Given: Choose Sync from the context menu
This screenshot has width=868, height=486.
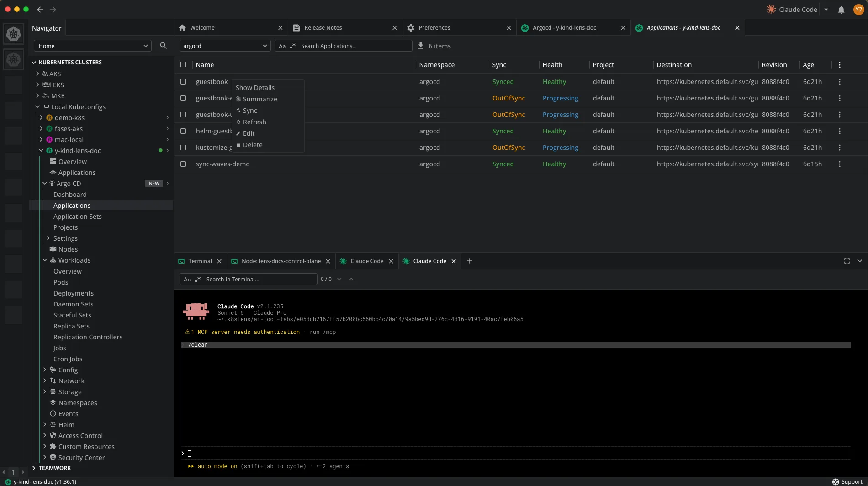Looking at the screenshot, I should [x=268, y=111].
